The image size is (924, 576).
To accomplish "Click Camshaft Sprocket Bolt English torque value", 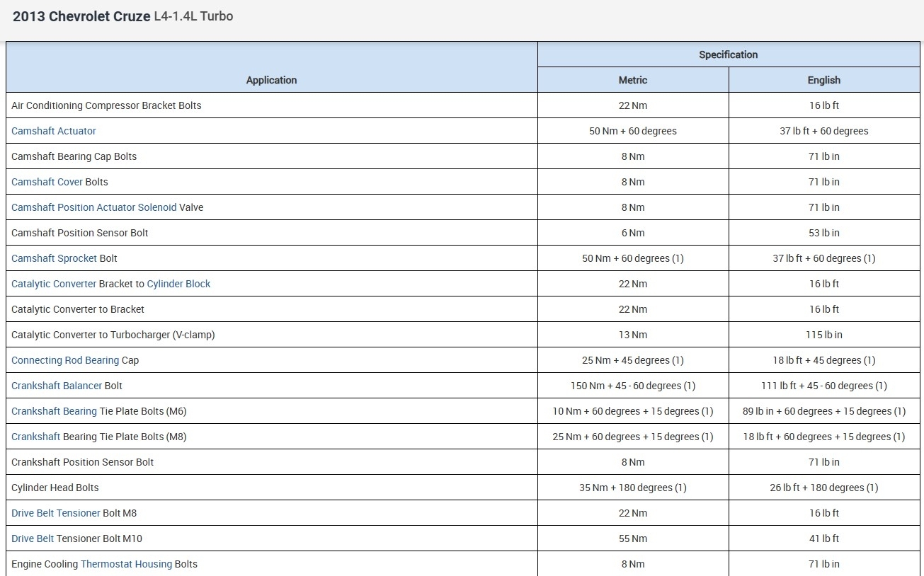I will (x=824, y=258).
